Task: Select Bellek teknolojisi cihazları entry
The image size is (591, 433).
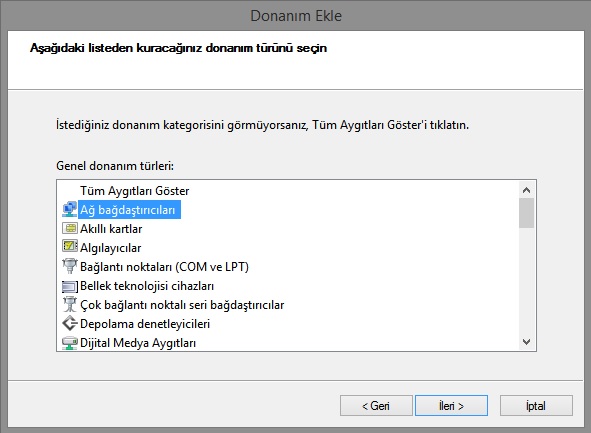Action: (x=147, y=286)
